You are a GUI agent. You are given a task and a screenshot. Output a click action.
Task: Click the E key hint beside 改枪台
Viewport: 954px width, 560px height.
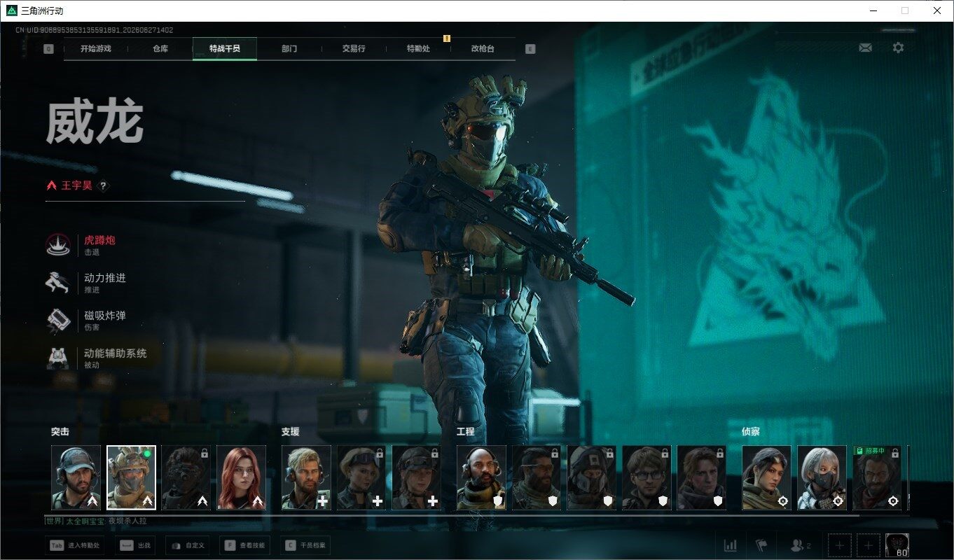(x=530, y=49)
